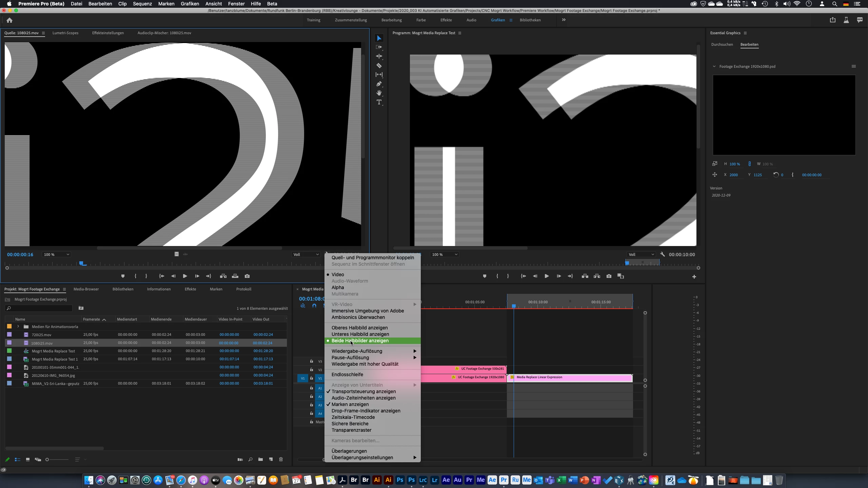Open Program monitor wrench settings icon

(663, 254)
